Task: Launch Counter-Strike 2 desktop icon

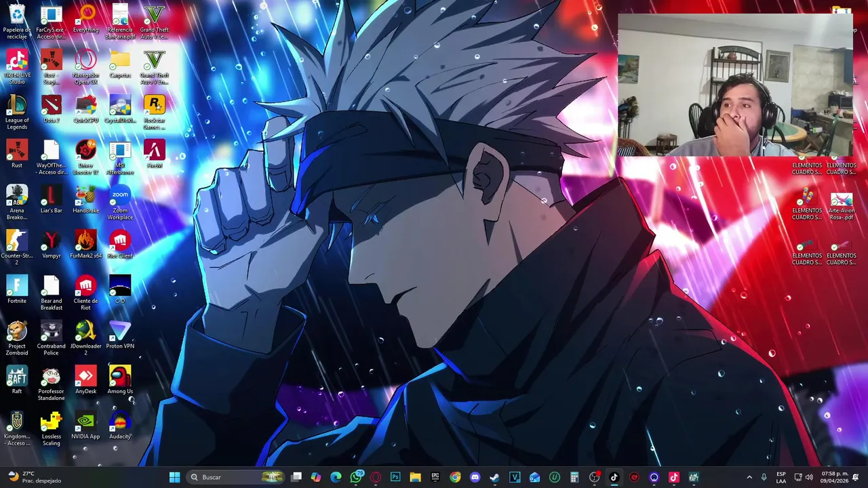Action: 17,247
